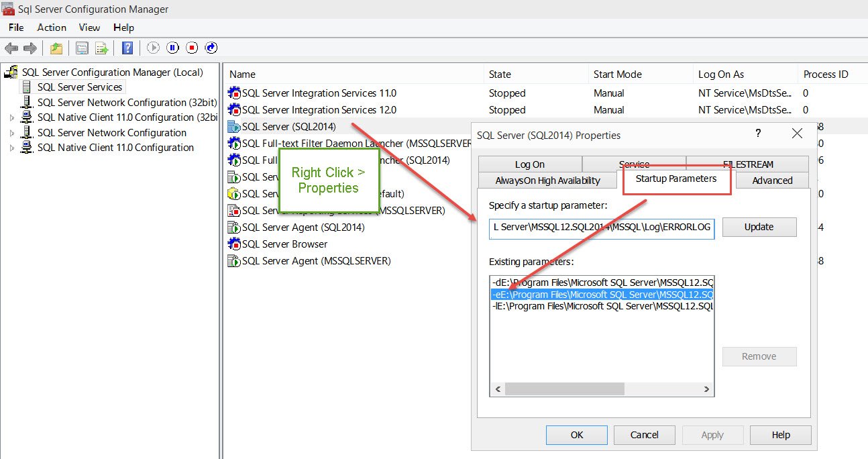Switch to the AlwaysOn High Availability tab
The image size is (868, 459).
(x=547, y=181)
